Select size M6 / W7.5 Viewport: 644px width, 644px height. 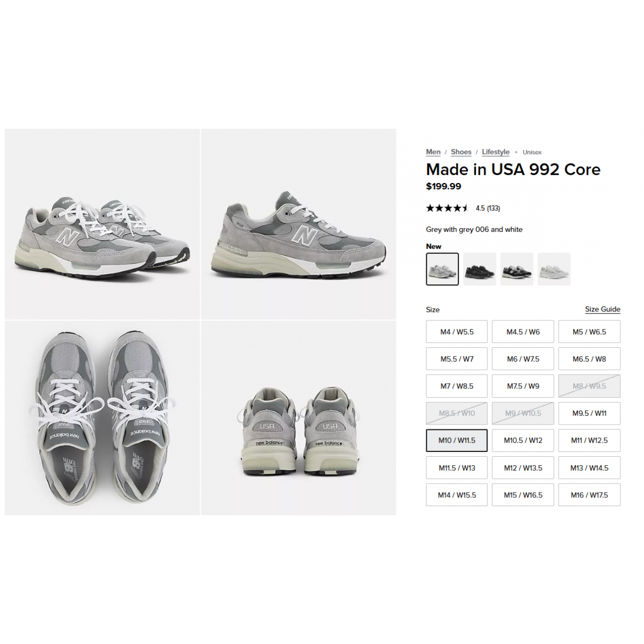pyautogui.click(x=523, y=359)
